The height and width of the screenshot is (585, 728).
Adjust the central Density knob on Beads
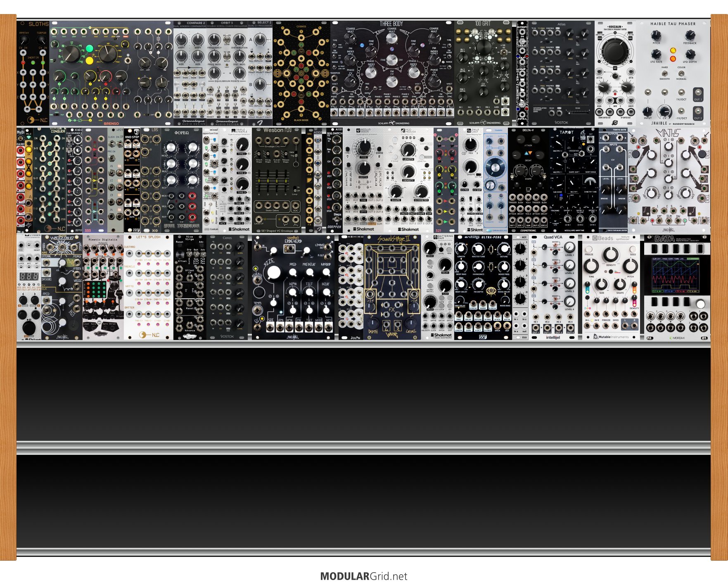pos(611,254)
